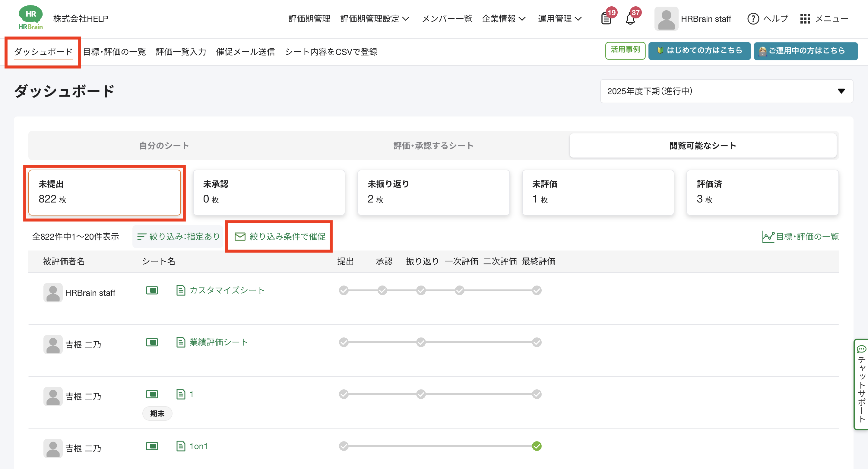
Task: Expand the 評価期管理設定 menu
Action: (x=374, y=19)
